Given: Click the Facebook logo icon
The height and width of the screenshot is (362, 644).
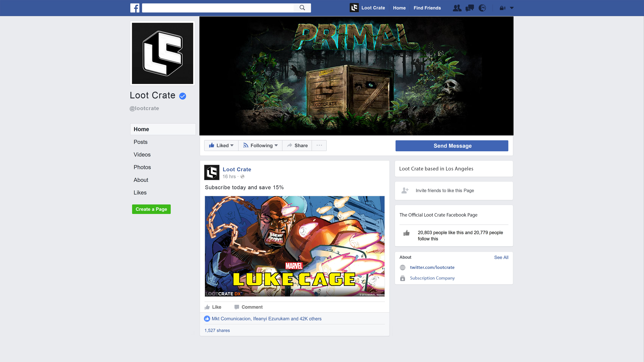Looking at the screenshot, I should tap(135, 8).
